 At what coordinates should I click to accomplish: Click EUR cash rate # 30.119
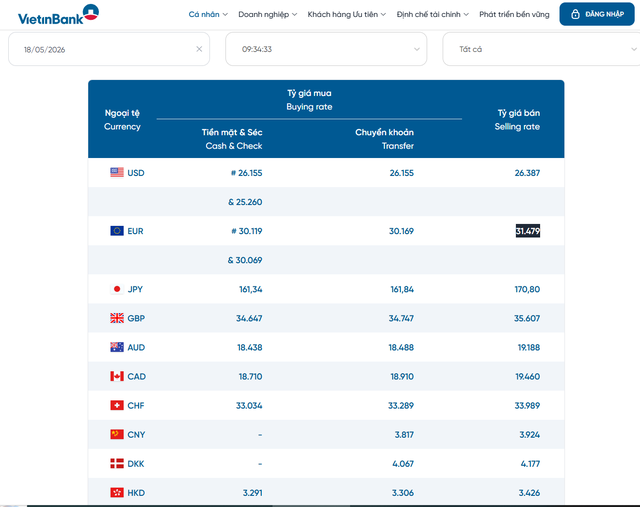point(247,231)
